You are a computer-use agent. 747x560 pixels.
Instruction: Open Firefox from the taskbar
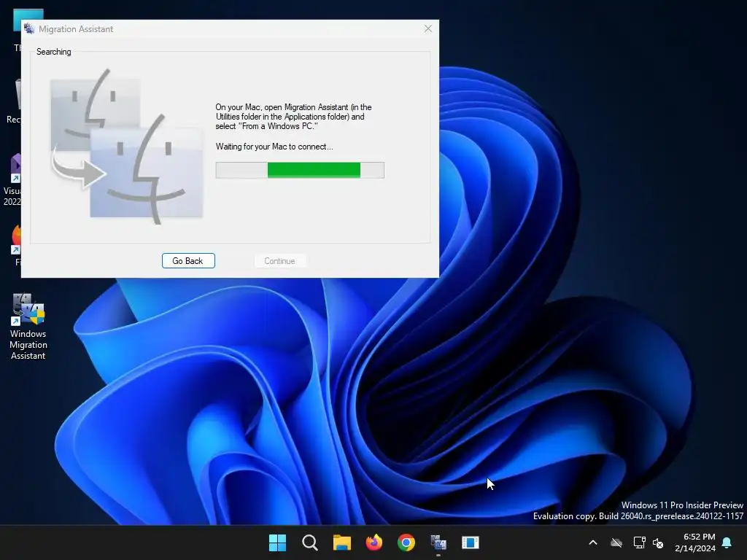(374, 542)
